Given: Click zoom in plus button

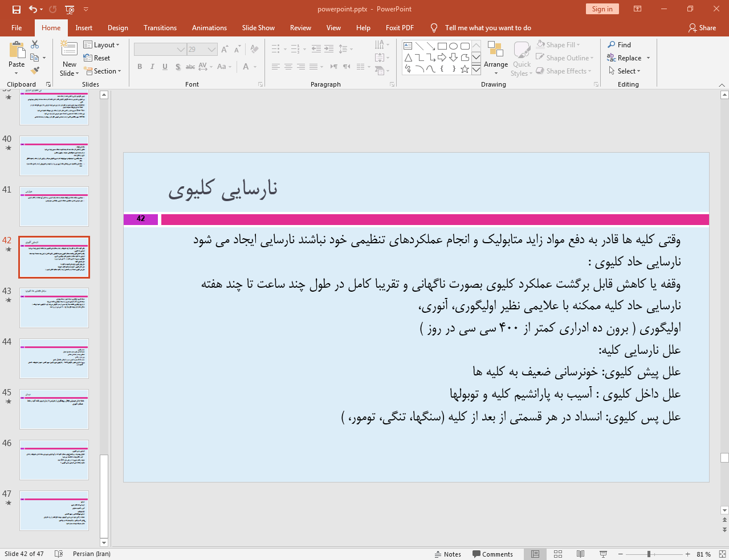Looking at the screenshot, I should click(x=688, y=554).
